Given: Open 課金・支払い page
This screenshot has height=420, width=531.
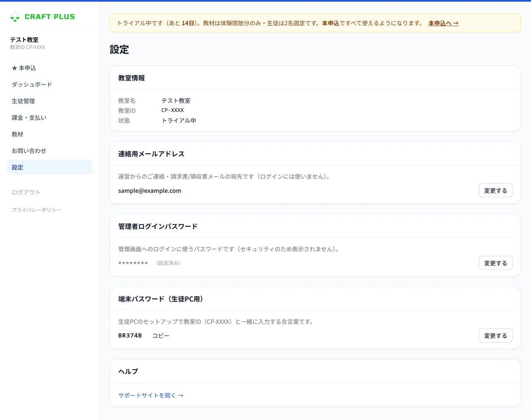Looking at the screenshot, I should [x=49, y=118].
